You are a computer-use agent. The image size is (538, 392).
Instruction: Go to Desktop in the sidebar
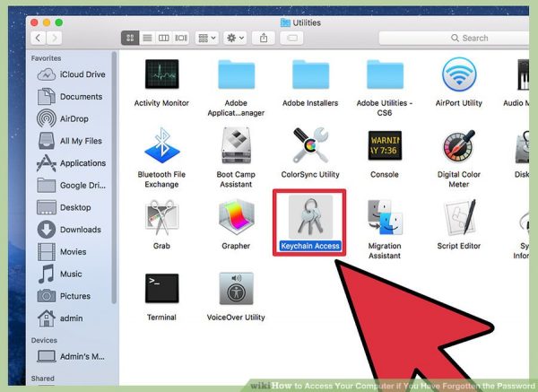coord(65,207)
